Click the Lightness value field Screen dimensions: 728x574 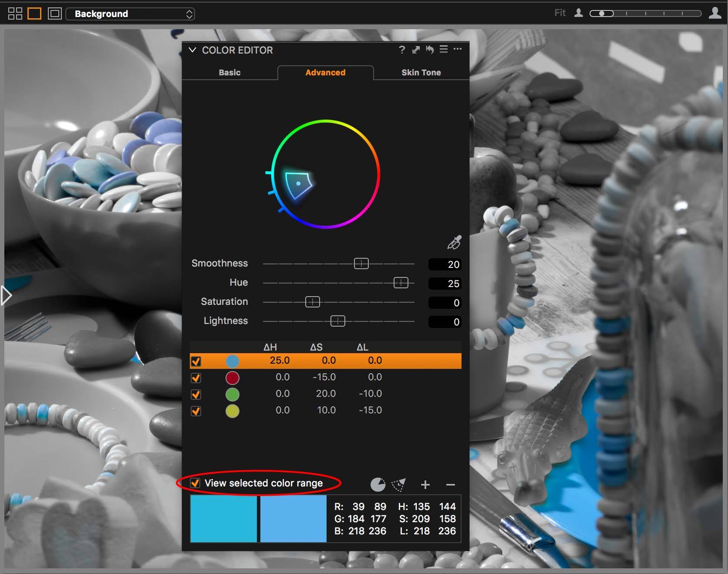coord(445,322)
